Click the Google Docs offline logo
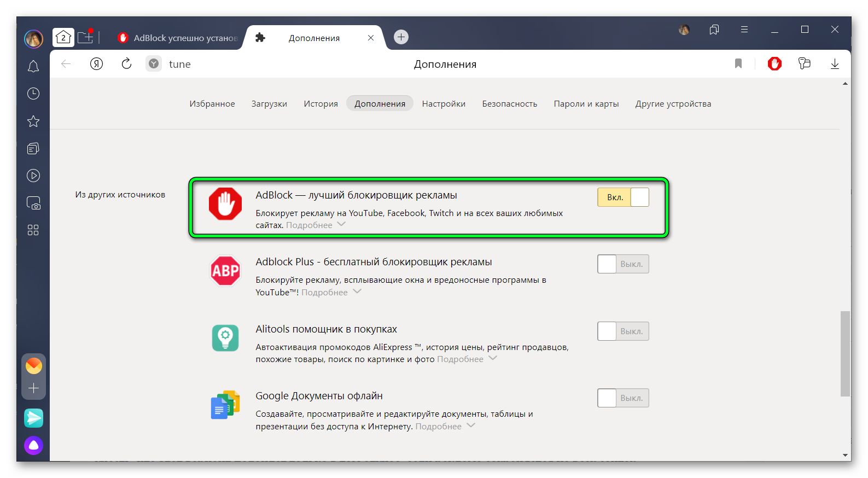 pyautogui.click(x=225, y=405)
